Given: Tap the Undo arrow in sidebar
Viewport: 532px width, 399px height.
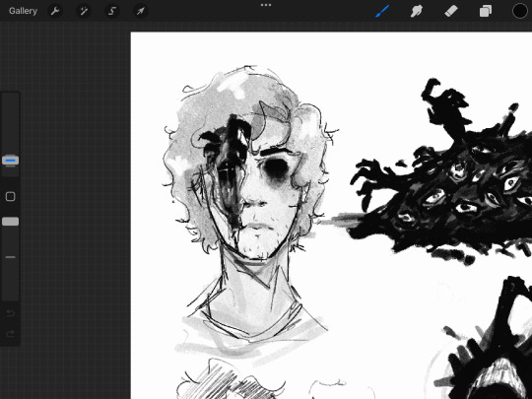Looking at the screenshot, I should coord(10,313).
